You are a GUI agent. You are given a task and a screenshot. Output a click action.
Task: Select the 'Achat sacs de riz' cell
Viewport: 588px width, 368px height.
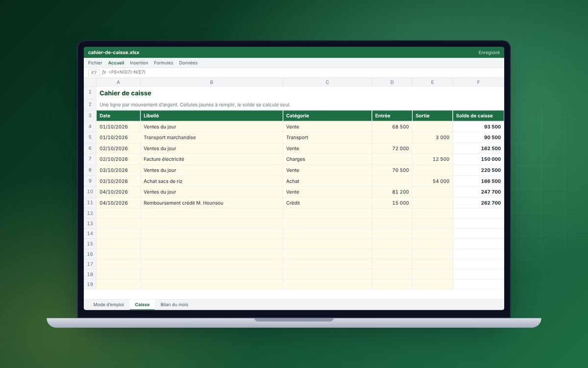(212, 181)
